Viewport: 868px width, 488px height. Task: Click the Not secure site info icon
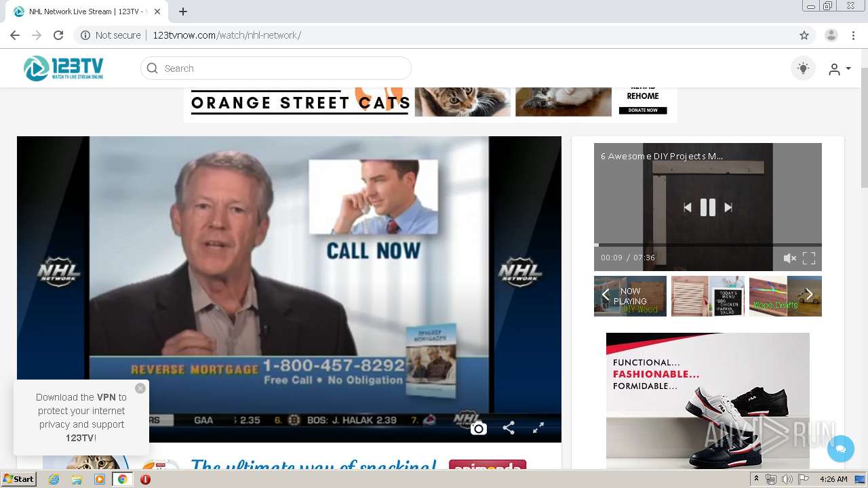click(x=85, y=35)
